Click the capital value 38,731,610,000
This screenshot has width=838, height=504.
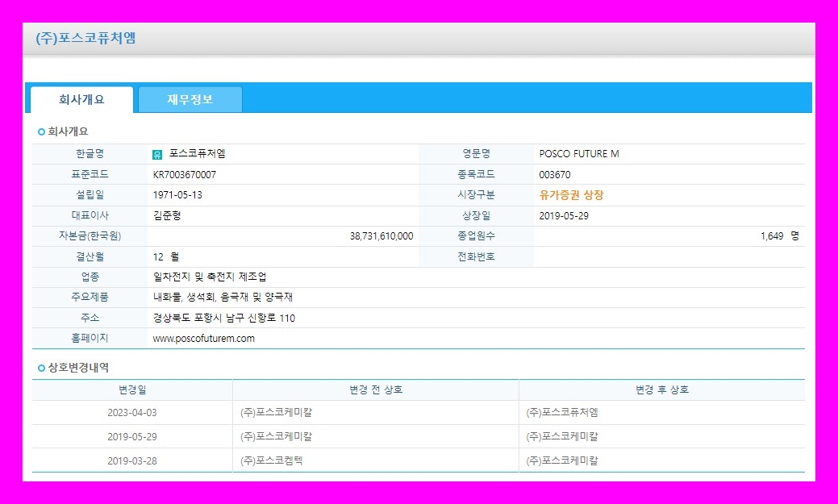pyautogui.click(x=381, y=236)
